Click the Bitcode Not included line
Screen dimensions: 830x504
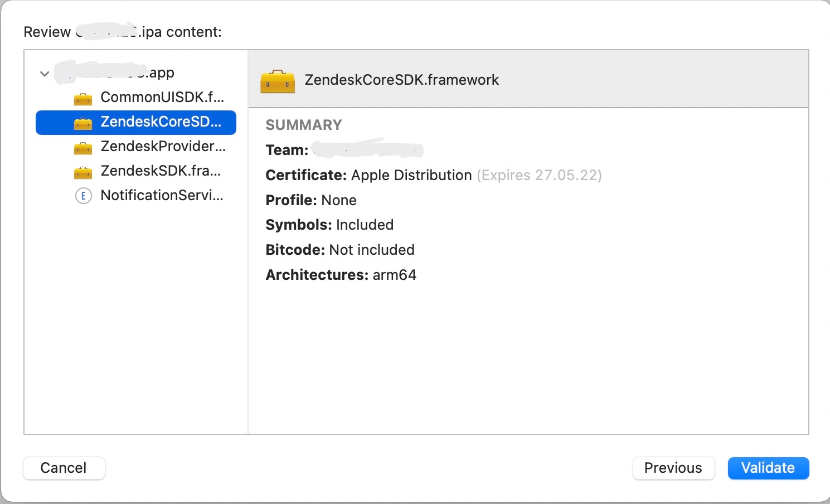pyautogui.click(x=339, y=250)
